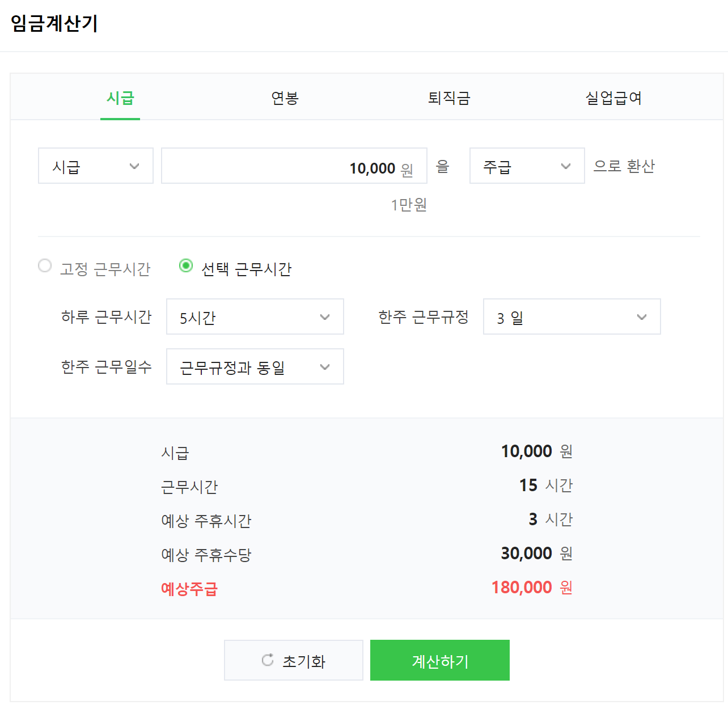Open the 하루 근무시간 dropdown showing 5시간

click(x=255, y=316)
